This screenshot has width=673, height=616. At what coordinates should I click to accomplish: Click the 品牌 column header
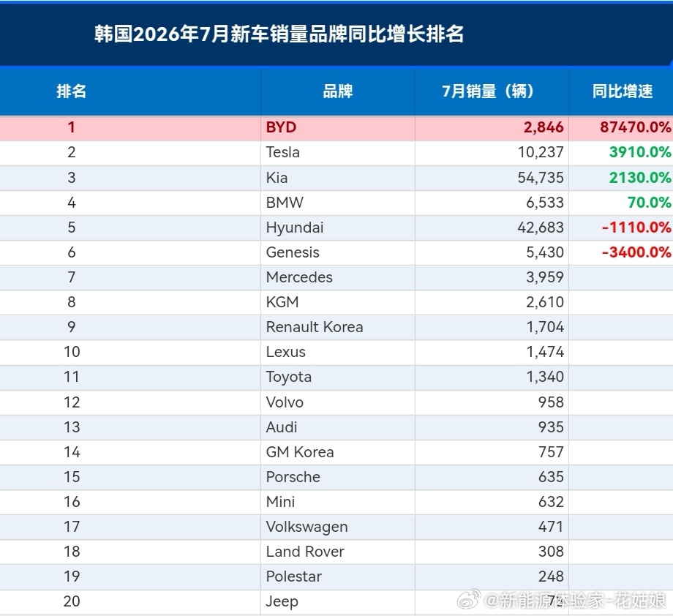[337, 91]
